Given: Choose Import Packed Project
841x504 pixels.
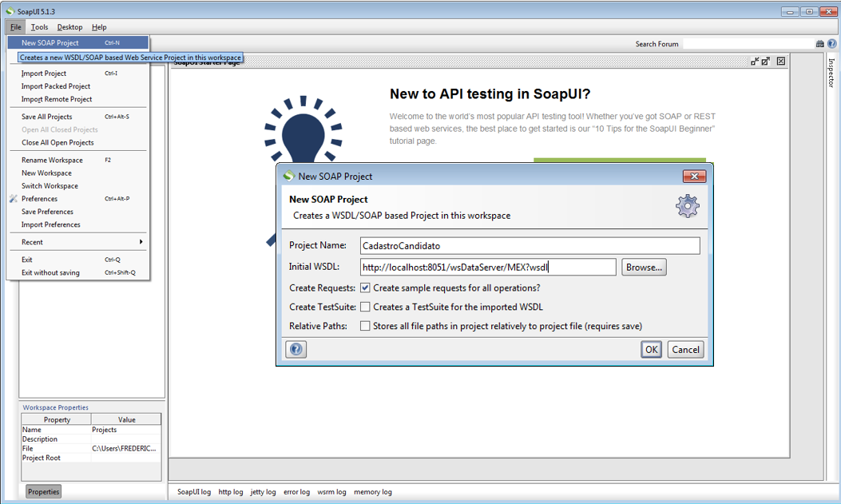Looking at the screenshot, I should tap(78, 85).
